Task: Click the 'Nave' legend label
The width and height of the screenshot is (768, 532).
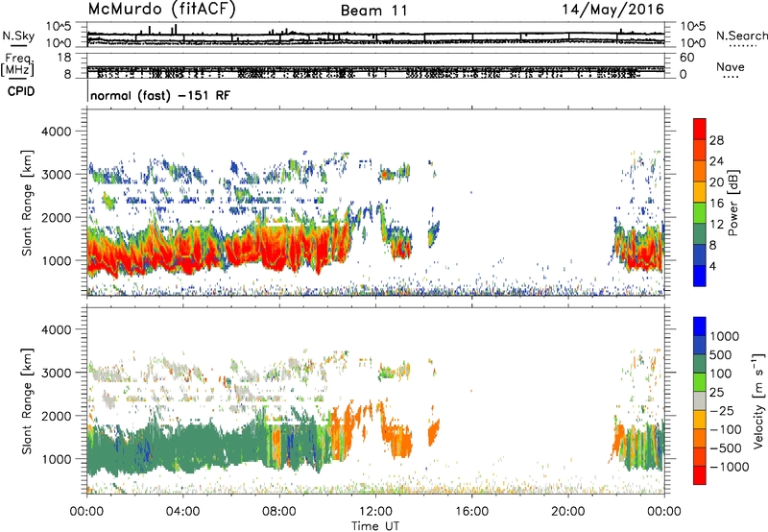Action: click(731, 66)
